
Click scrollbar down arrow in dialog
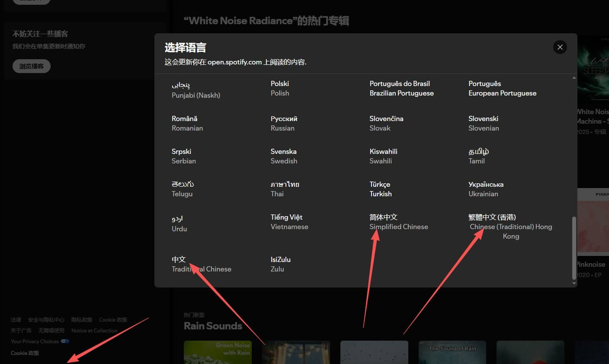click(574, 284)
